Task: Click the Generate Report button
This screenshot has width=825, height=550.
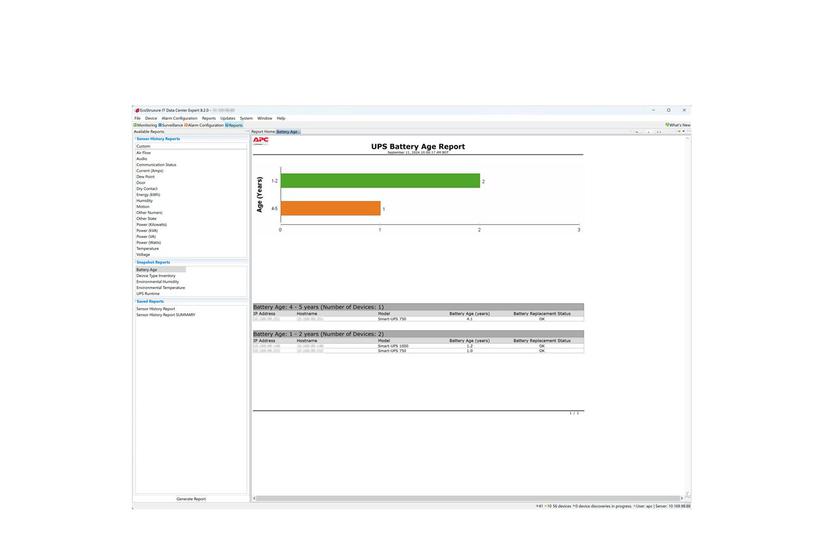Action: point(191,498)
